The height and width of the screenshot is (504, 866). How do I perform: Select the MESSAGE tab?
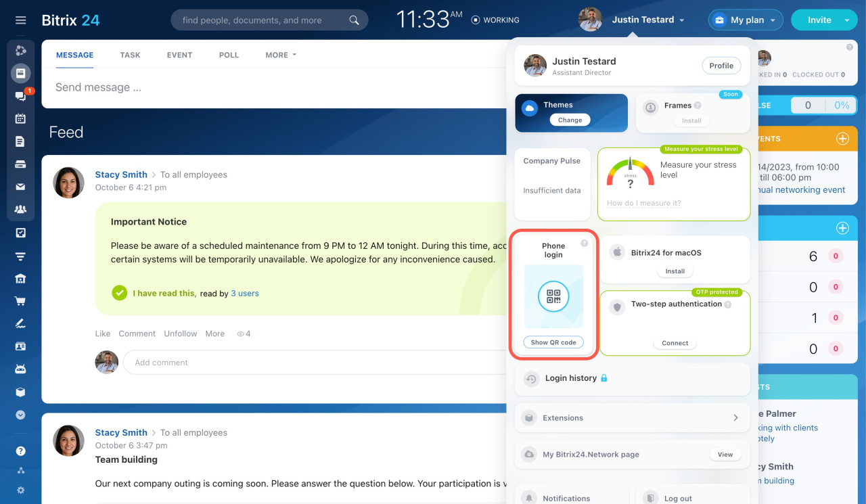[x=74, y=55]
